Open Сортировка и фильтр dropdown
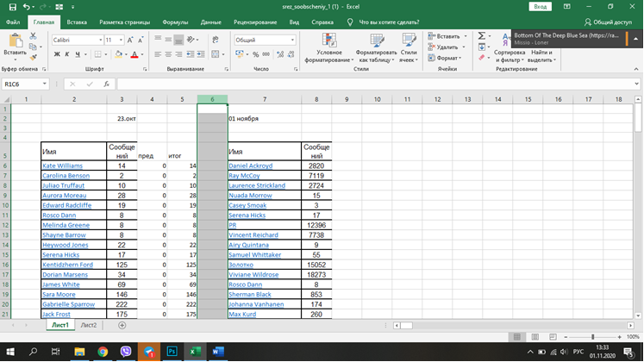 click(x=510, y=56)
